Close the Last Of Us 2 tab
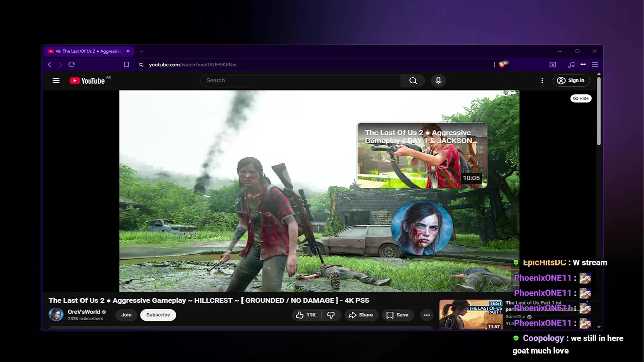This screenshot has width=644, height=362. tap(128, 51)
